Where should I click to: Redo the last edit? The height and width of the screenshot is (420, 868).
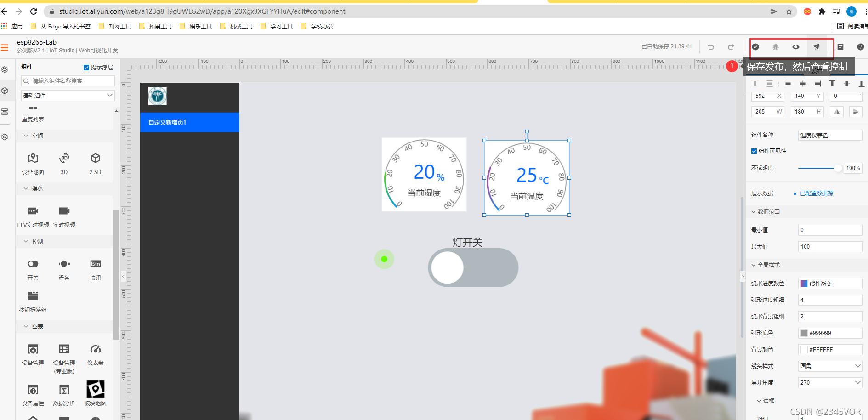pos(731,47)
